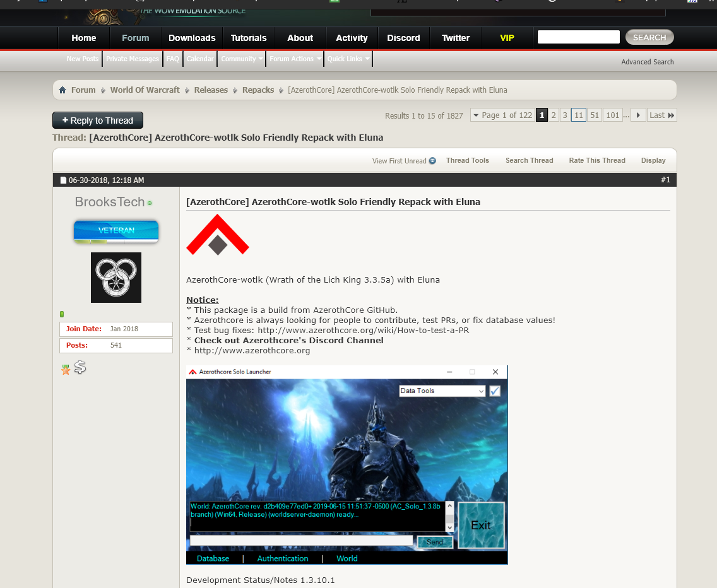The image size is (717, 588).
Task: Click the AzerothCore red logo image
Action: coord(218,235)
